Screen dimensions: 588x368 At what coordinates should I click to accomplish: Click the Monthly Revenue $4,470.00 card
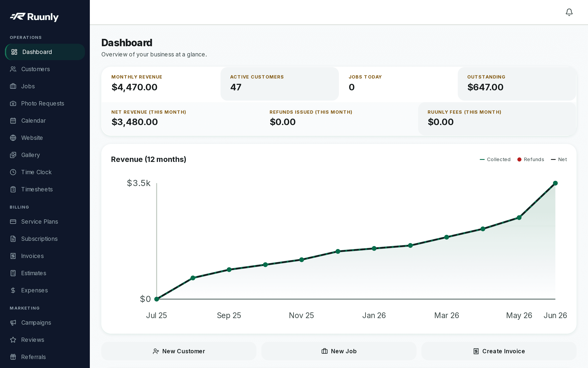point(161,84)
